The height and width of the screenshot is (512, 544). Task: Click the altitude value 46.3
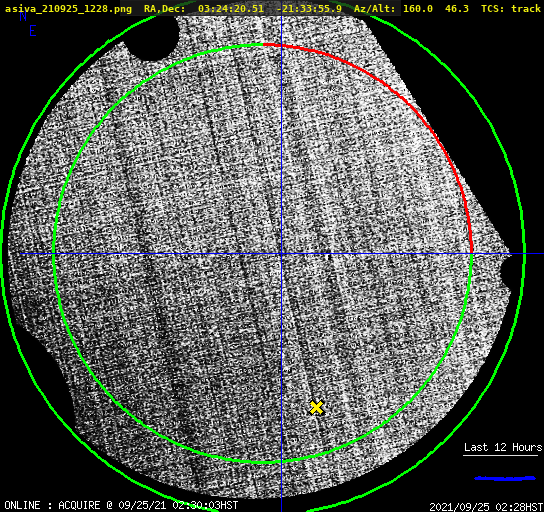click(x=457, y=9)
